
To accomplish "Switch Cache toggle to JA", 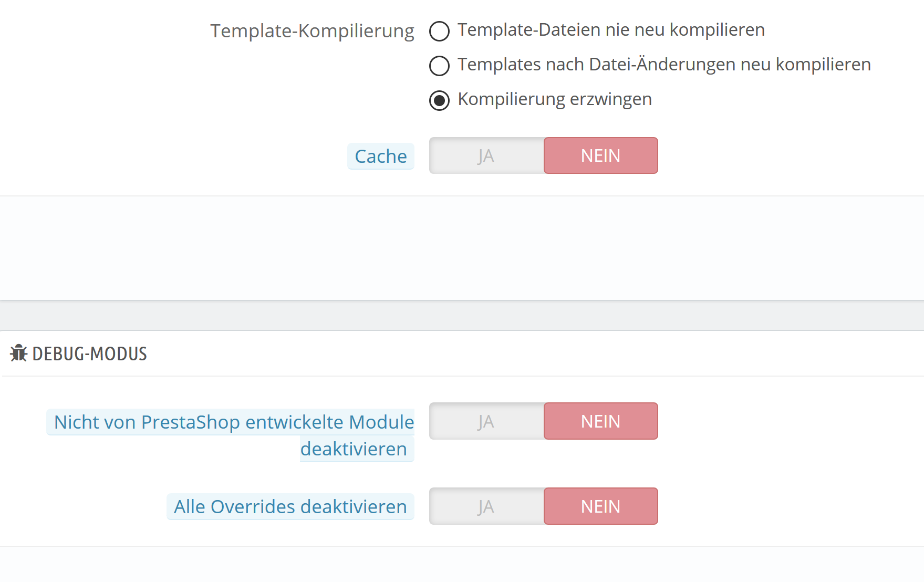I will (486, 156).
